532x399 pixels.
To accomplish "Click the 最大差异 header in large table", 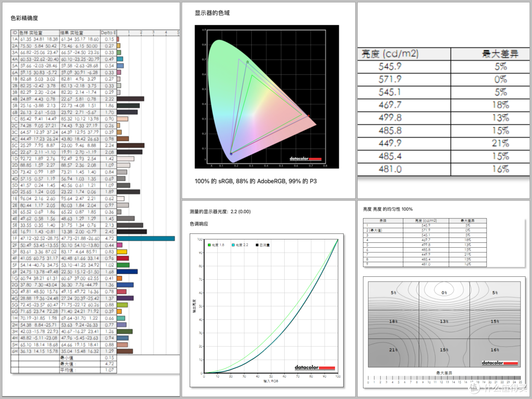I will tap(500, 54).
